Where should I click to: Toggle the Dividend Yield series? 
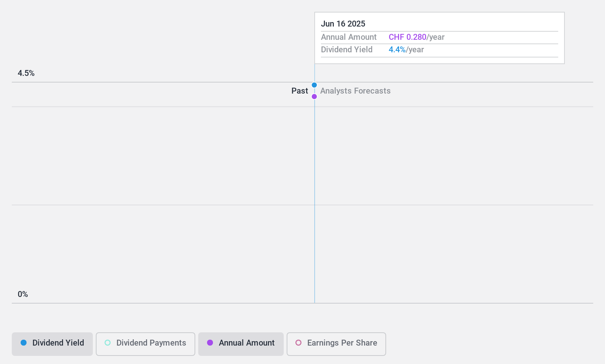point(52,344)
